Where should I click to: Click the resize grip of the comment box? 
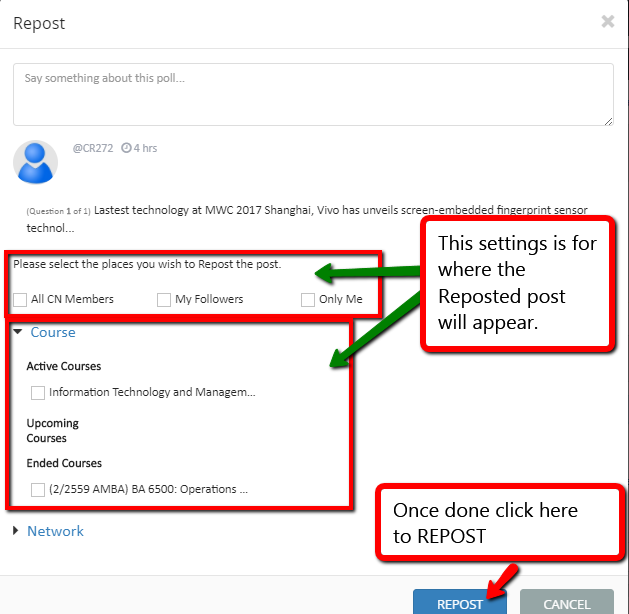[x=609, y=121]
